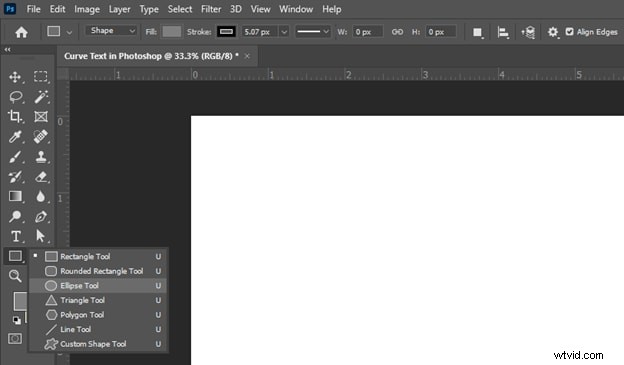Click the Rectangle shape tool in toolbar
Viewport: 624px width, 365px height.
(15, 256)
